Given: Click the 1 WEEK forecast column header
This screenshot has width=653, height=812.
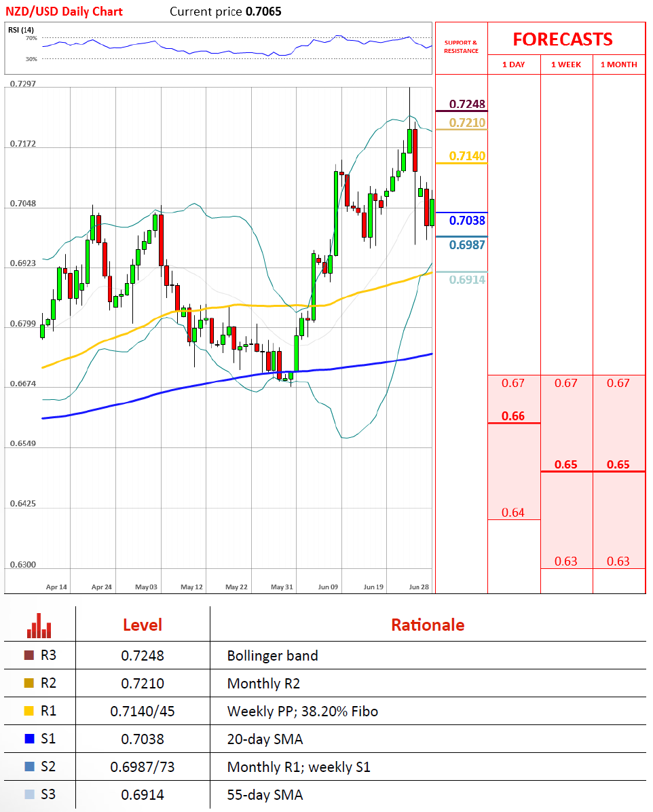Looking at the screenshot, I should pyautogui.click(x=565, y=64).
